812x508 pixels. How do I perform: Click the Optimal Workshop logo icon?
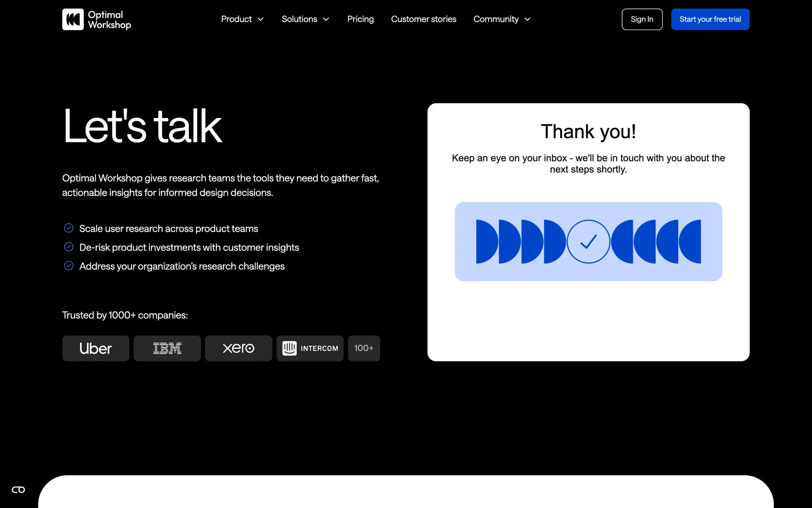(73, 19)
